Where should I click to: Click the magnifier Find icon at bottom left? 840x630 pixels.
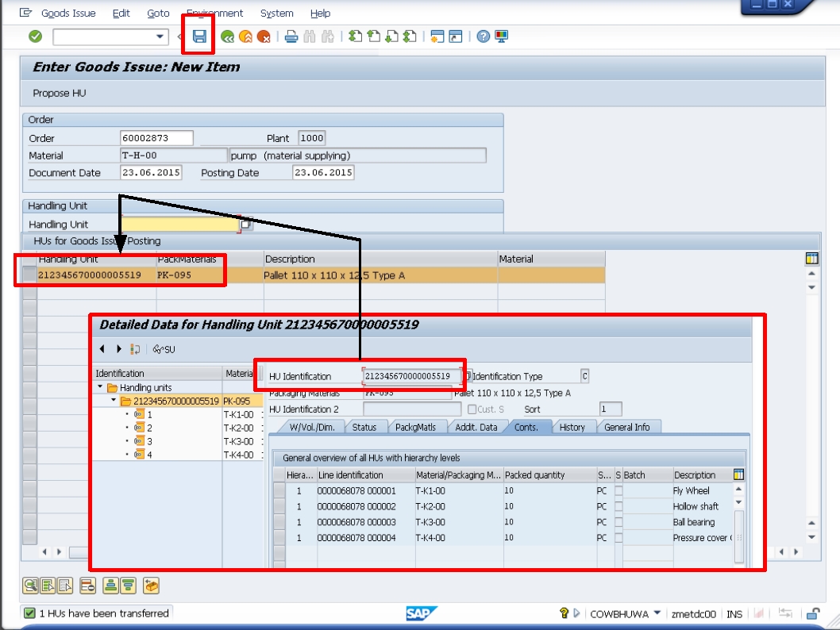click(29, 585)
